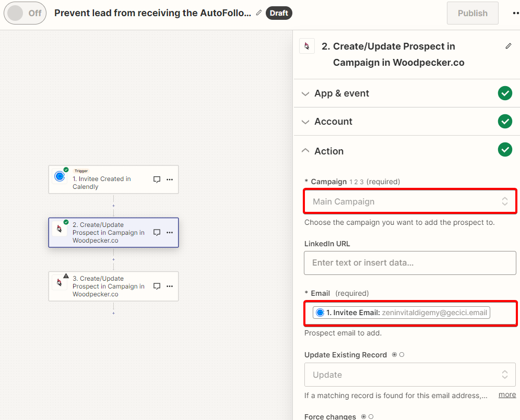The image size is (520, 420).
Task: Click pencil icon next to Zap title
Action: pyautogui.click(x=259, y=13)
